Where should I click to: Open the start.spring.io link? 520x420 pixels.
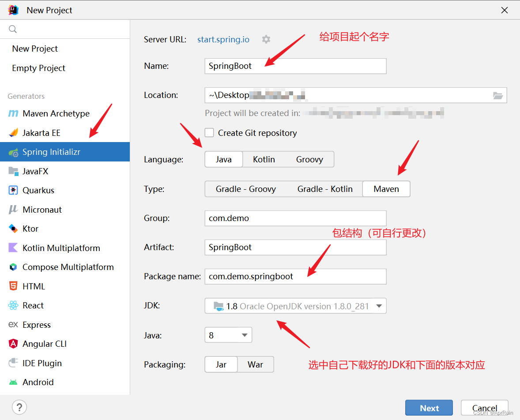coord(223,39)
